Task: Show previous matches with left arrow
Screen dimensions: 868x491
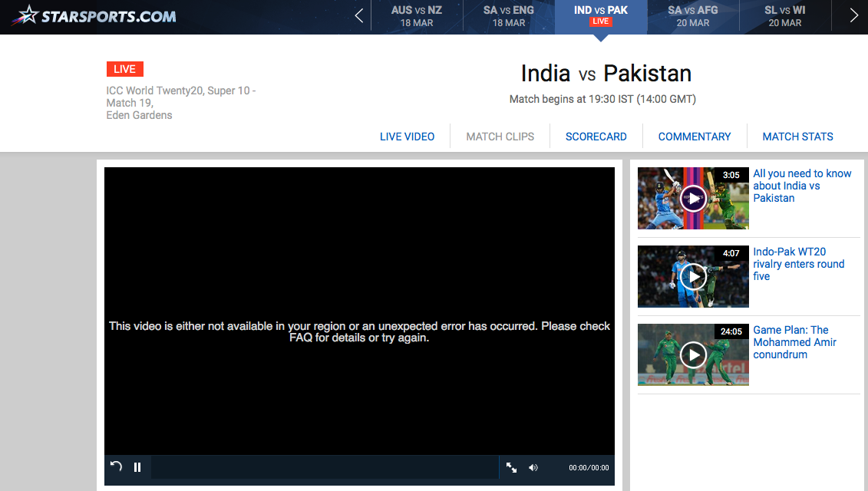Action: coord(359,16)
